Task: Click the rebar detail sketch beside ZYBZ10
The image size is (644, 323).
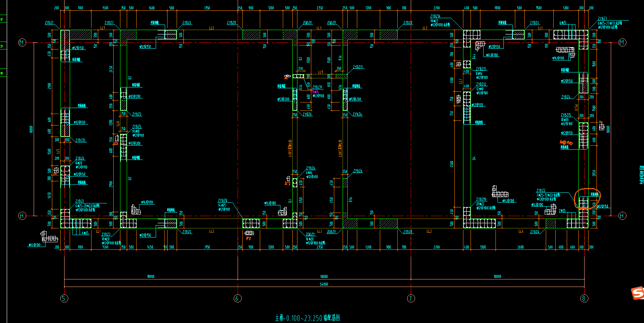Action: coord(500,192)
